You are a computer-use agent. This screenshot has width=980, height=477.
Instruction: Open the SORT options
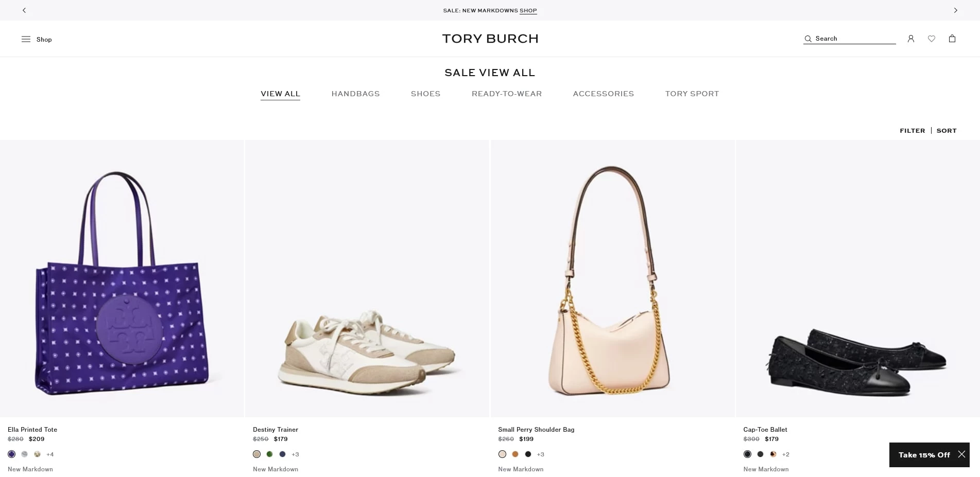click(x=947, y=130)
